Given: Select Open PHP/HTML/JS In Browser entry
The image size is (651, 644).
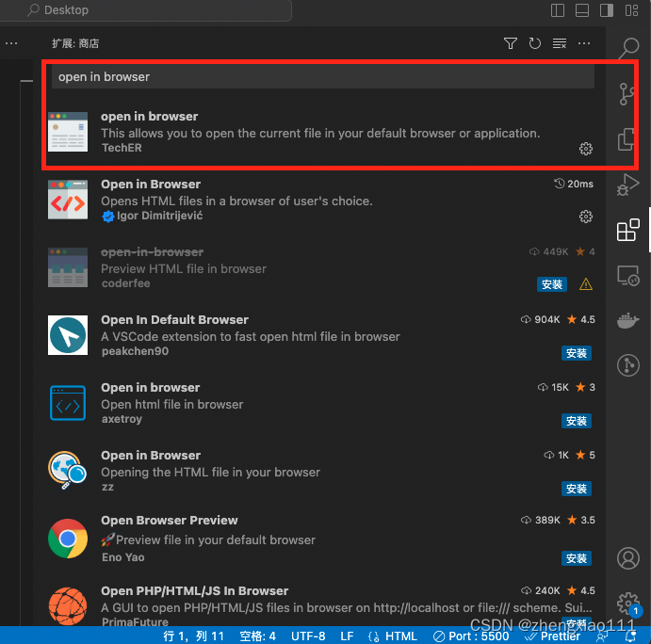Looking at the screenshot, I should click(x=320, y=605).
